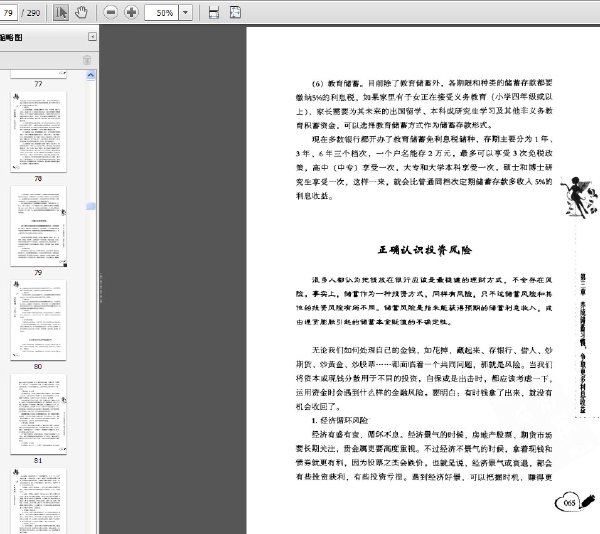Click the zoom in plus button
Viewport: 600px width, 534px height.
(x=131, y=13)
